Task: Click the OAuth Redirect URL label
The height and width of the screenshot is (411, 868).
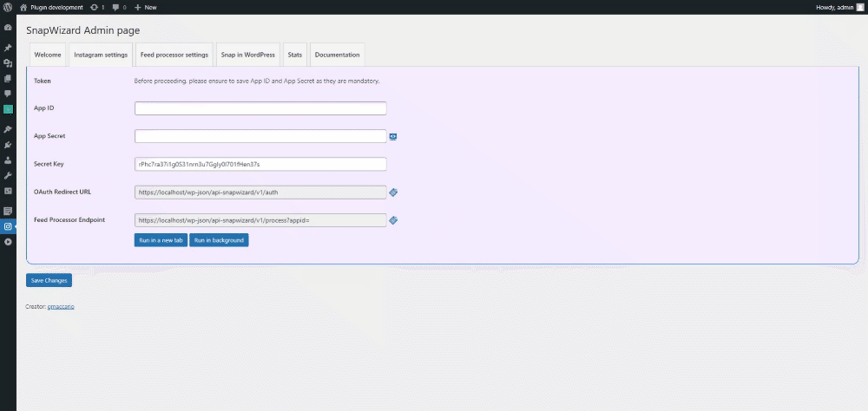Action: (x=62, y=192)
